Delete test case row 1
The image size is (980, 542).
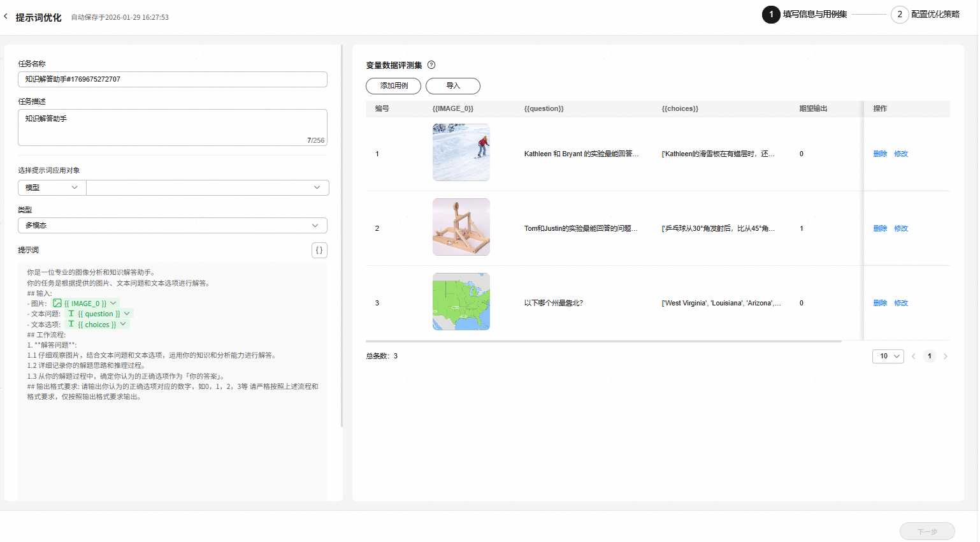click(880, 154)
